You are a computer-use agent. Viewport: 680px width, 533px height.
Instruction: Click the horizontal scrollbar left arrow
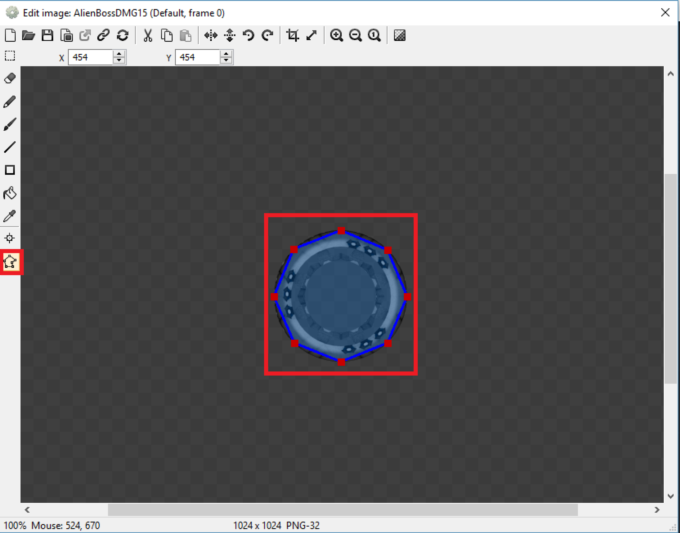pos(27,510)
